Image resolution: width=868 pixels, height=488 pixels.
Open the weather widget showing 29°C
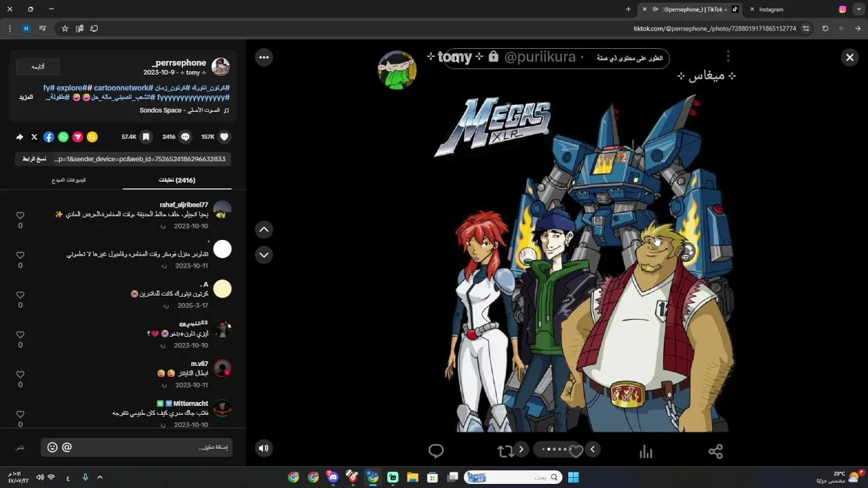point(840,477)
